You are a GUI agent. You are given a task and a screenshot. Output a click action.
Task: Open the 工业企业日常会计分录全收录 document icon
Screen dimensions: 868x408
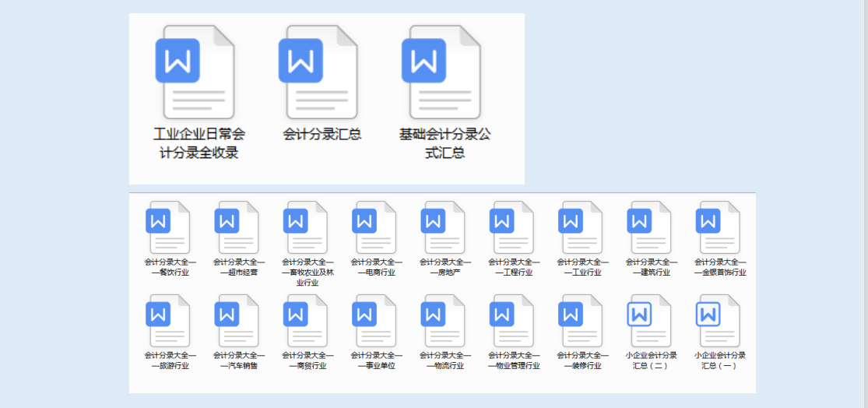[196, 72]
